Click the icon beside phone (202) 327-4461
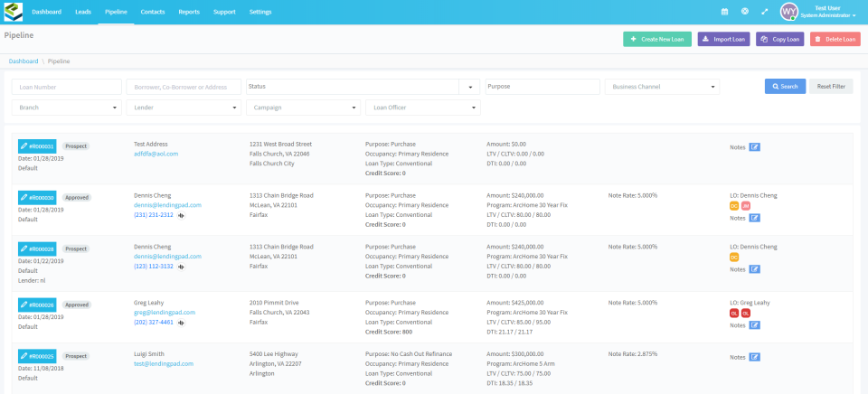The width and height of the screenshot is (868, 394). coord(181,323)
